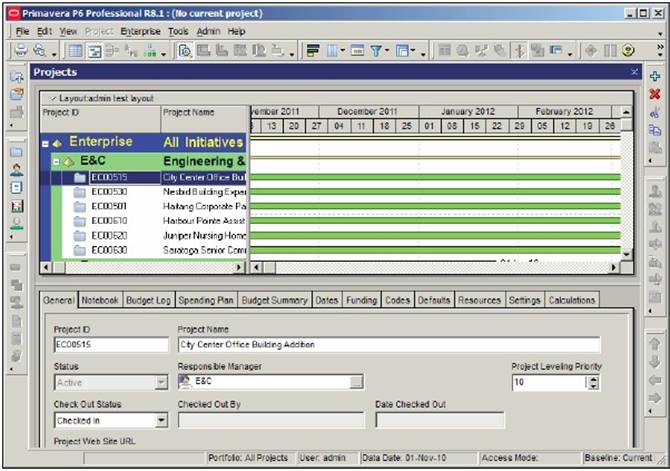Switch to the Codes tab
This screenshot has width=670, height=471.
397,300
